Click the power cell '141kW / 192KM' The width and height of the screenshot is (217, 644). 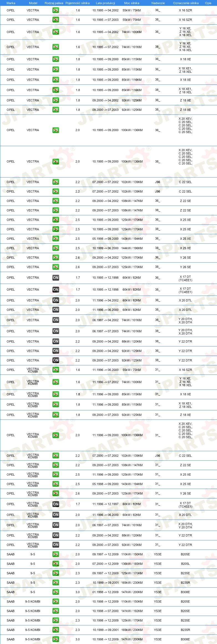pos(132,611)
